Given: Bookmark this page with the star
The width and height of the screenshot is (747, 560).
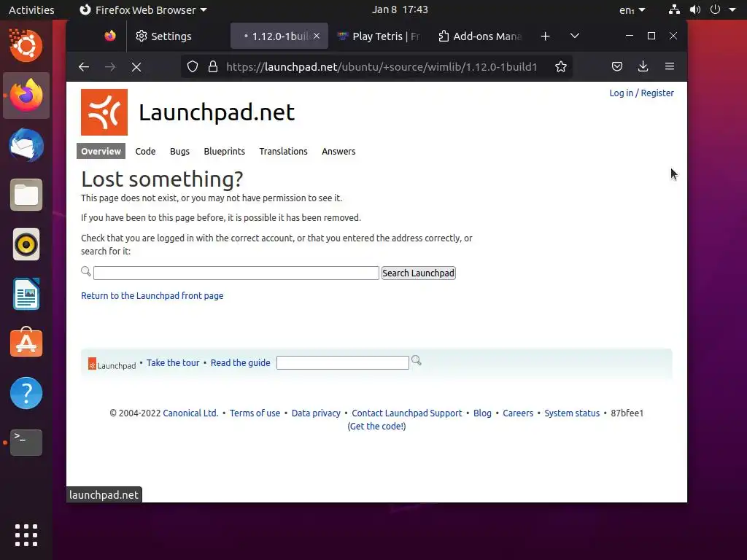Looking at the screenshot, I should pyautogui.click(x=561, y=66).
